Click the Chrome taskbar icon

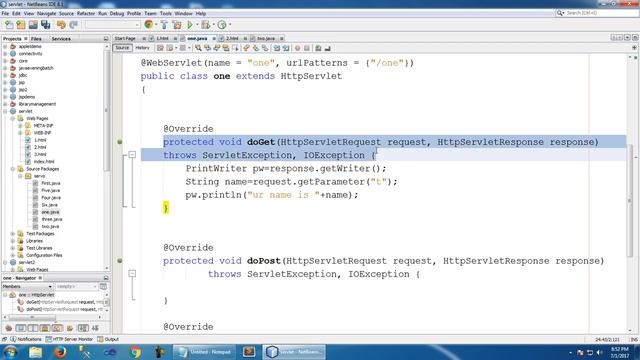(x=135, y=352)
